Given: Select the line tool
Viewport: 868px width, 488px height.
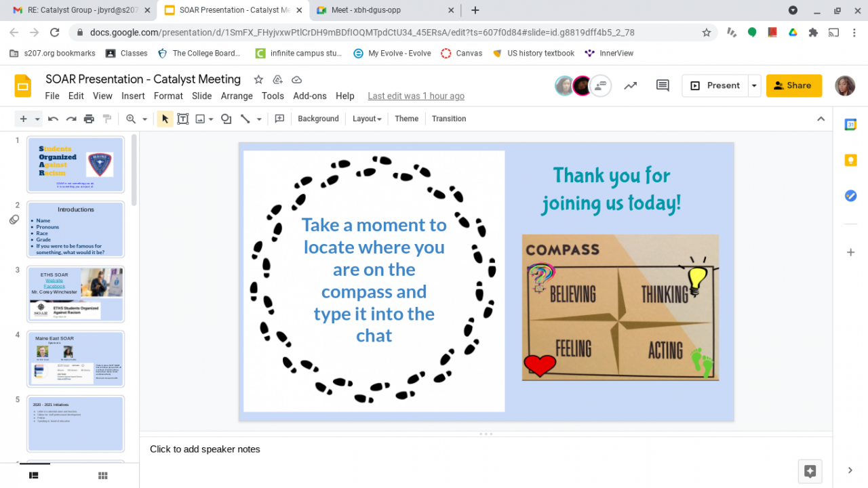Looking at the screenshot, I should [x=245, y=119].
